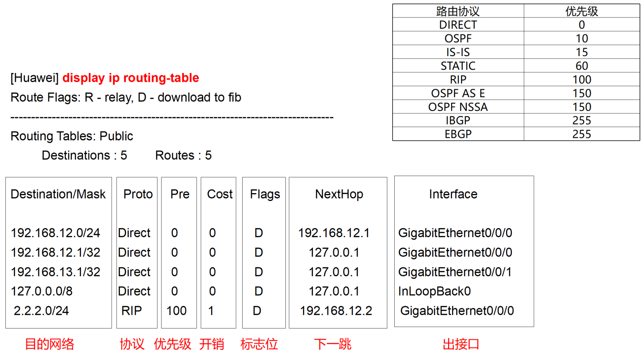Select destination 192.168.12.0/24
The image size is (644, 353).
[55, 233]
